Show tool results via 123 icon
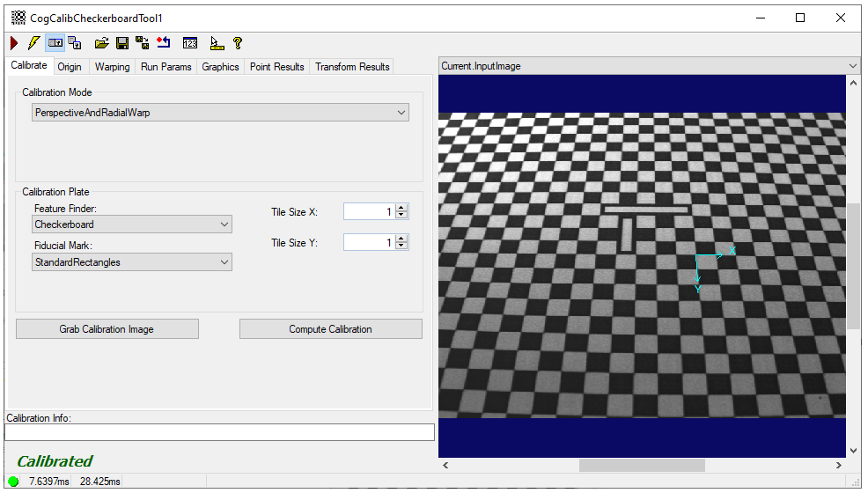The image size is (868, 493). tap(190, 42)
